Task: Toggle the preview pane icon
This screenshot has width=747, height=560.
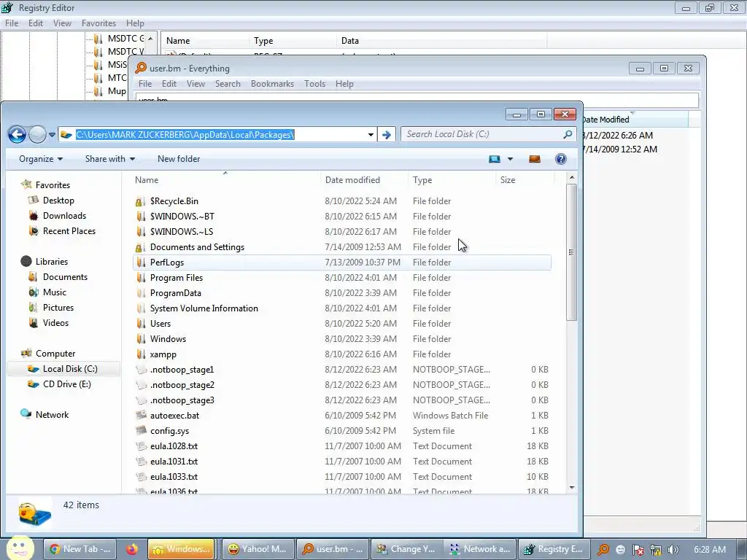Action: tap(535, 159)
